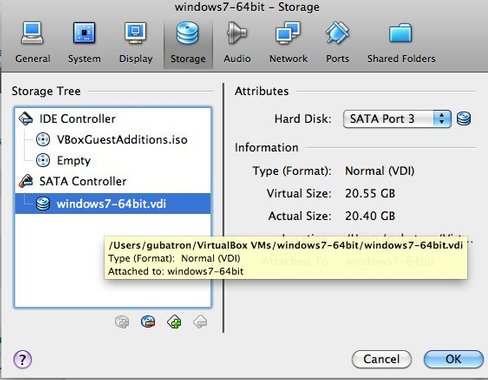The width and height of the screenshot is (488, 380).
Task: Open the Ports connector icon
Action: click(x=337, y=33)
